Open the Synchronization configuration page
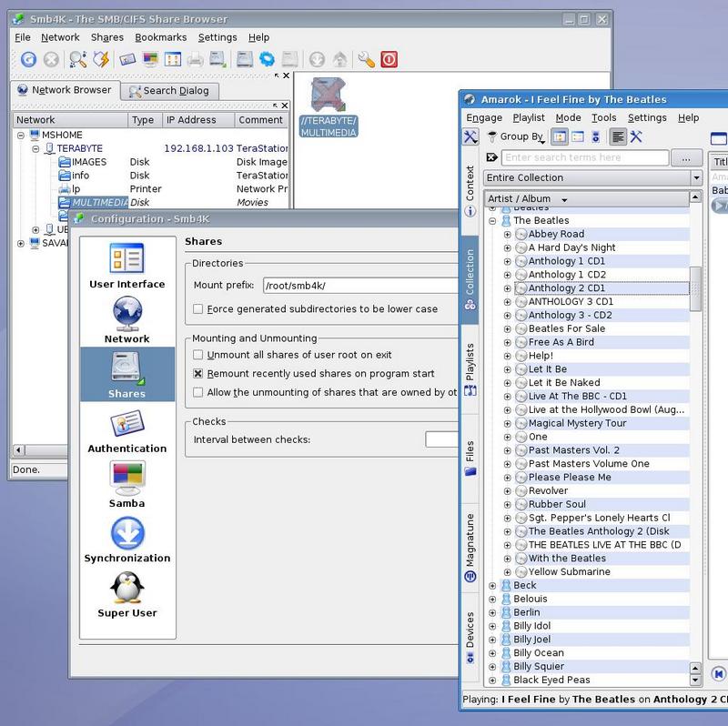Screen dimensions: 728x726 click(126, 539)
